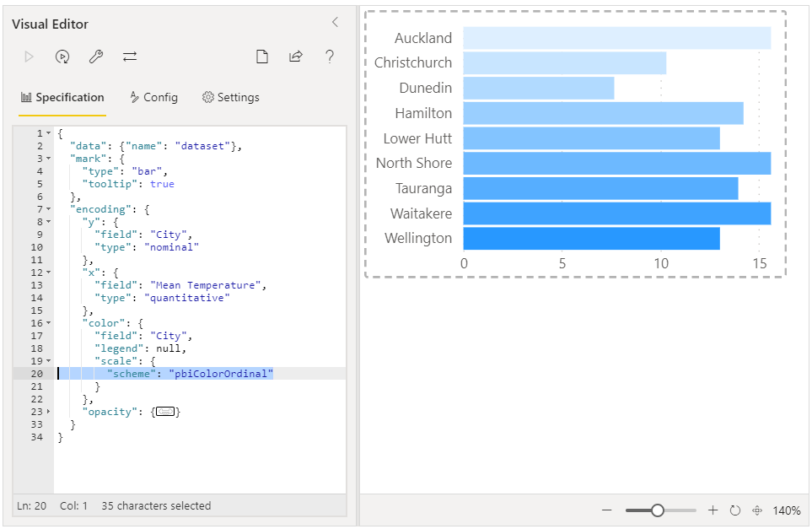
Task: Open the Generate template share icon
Action: pyautogui.click(x=296, y=57)
